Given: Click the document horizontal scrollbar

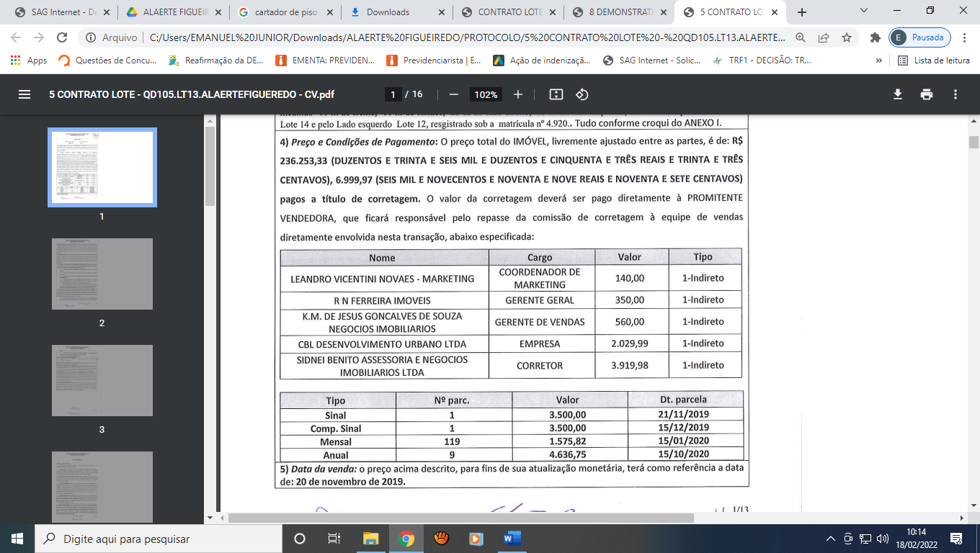Looking at the screenshot, I should tap(460, 518).
